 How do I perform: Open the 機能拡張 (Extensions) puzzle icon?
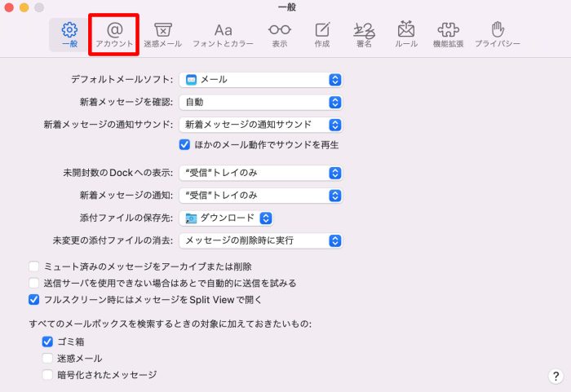449,33
